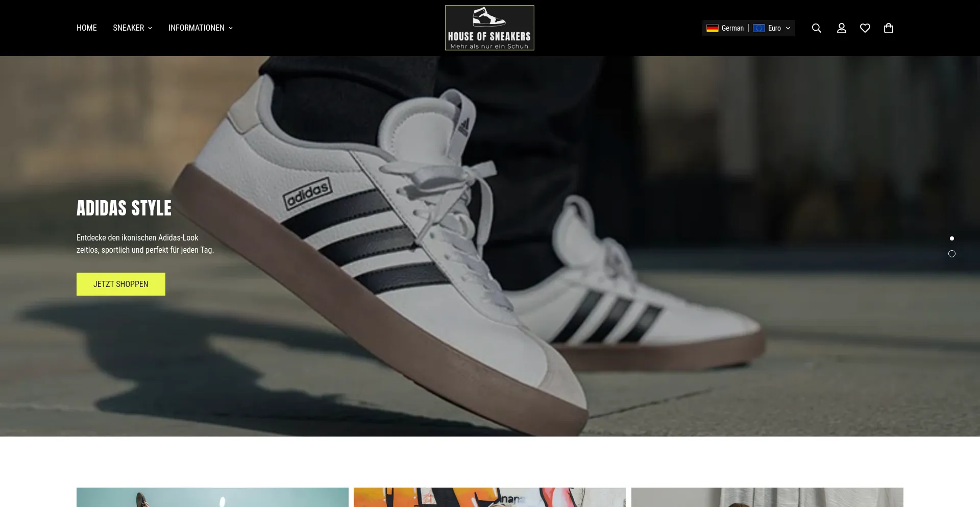
Task: Expand the SNEAKER menu
Action: [133, 28]
